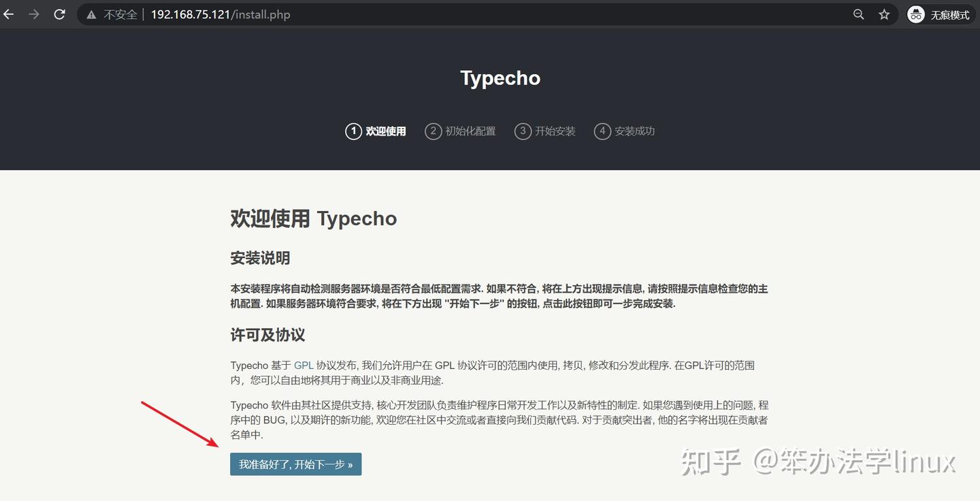Click the magnifier zoom icon in address bar
This screenshot has height=501, width=980.
click(x=858, y=14)
